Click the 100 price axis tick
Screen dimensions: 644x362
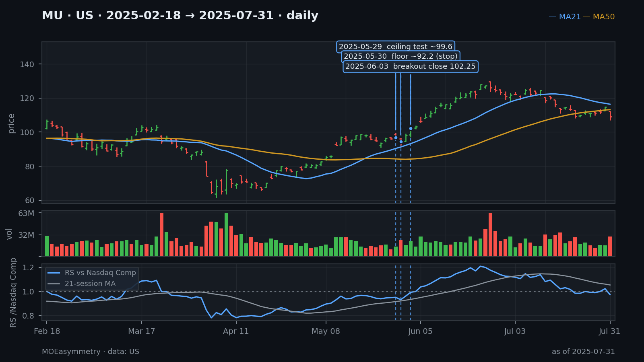coord(27,132)
